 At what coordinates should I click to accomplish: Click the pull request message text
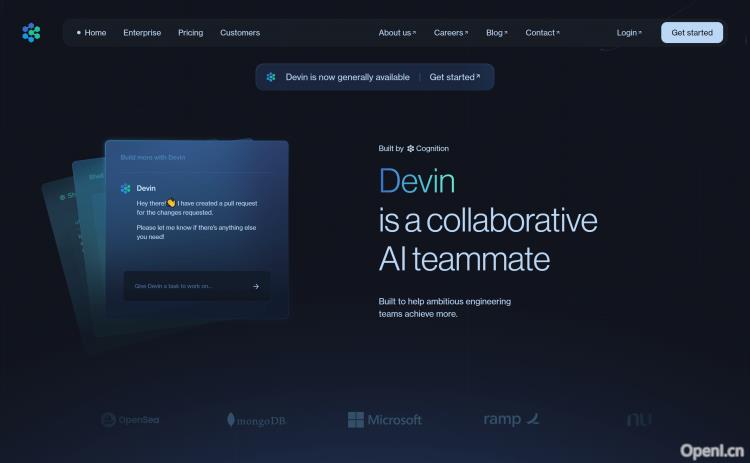point(197,208)
